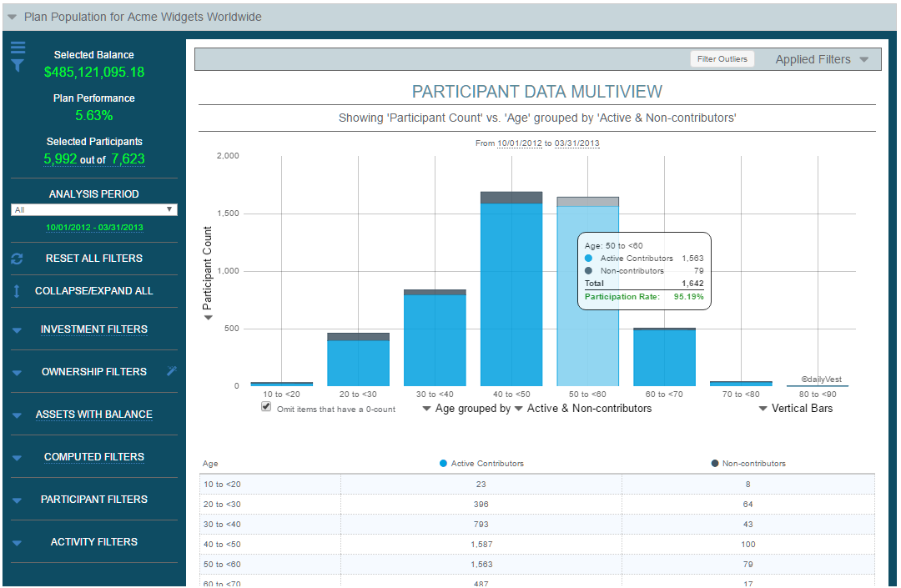Viewport: 901px width, 588px height.
Task: Click the wrench icon beside Ownership Filters
Action: [173, 371]
